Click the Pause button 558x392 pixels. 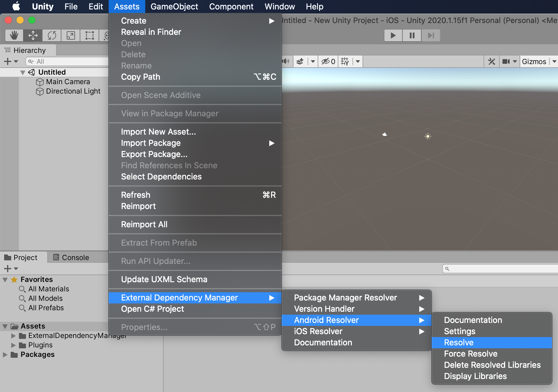point(412,35)
